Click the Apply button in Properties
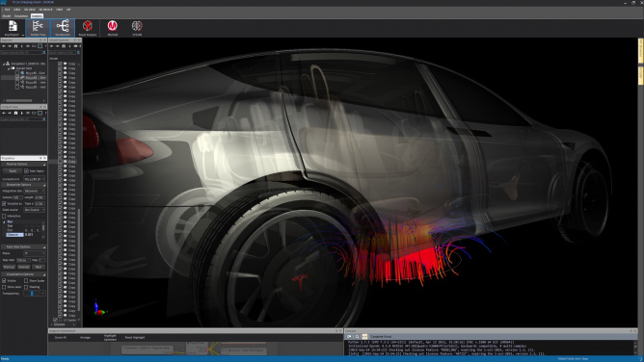Viewport: 644px width, 362px height. point(13,171)
